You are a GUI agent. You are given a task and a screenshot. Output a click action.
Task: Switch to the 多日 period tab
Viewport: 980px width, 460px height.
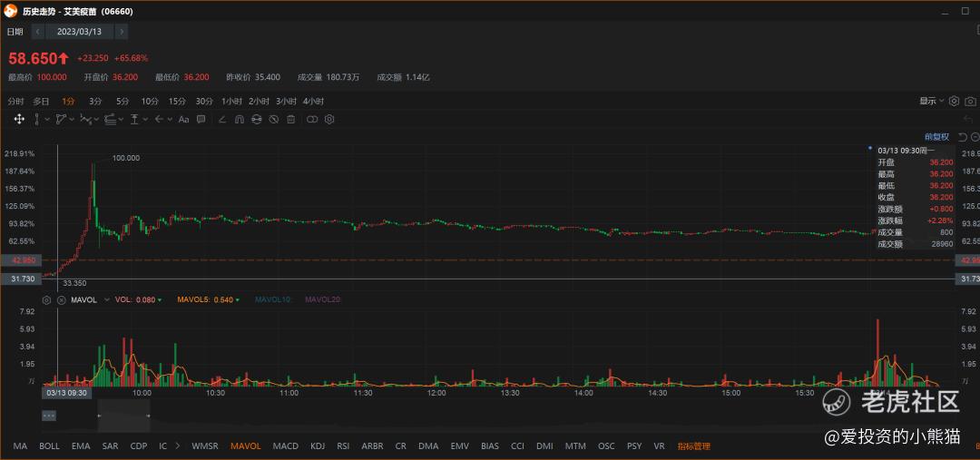[41, 102]
